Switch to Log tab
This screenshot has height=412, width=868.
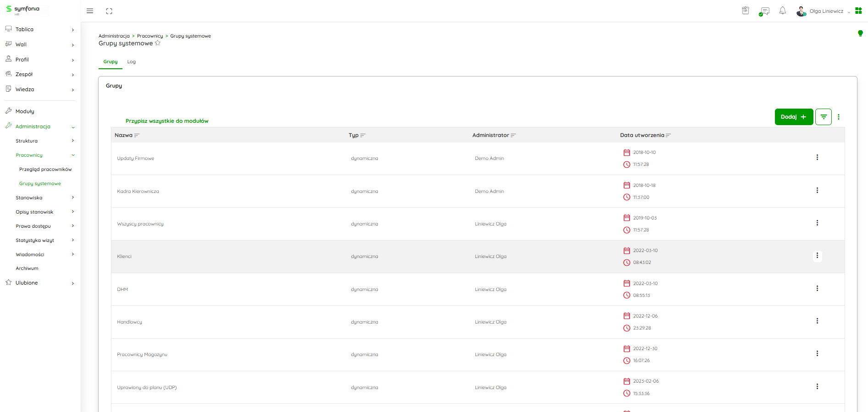(132, 61)
